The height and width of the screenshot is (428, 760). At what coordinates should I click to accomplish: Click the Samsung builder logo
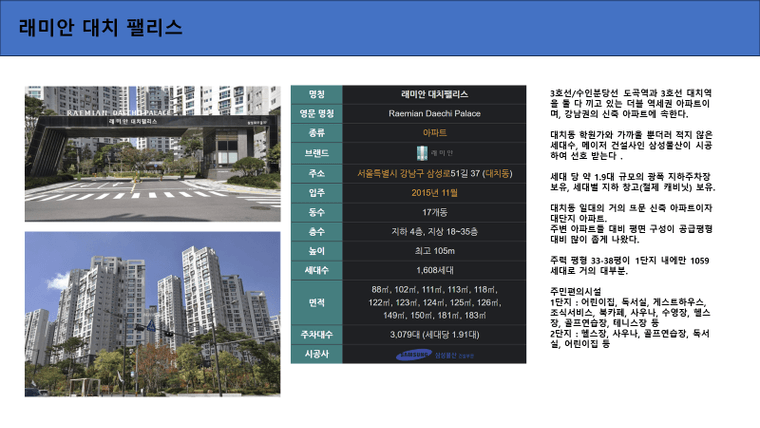point(434,355)
